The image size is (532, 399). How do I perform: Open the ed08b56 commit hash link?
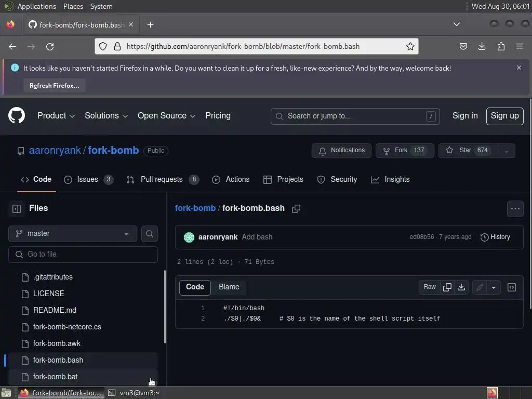coord(422,237)
